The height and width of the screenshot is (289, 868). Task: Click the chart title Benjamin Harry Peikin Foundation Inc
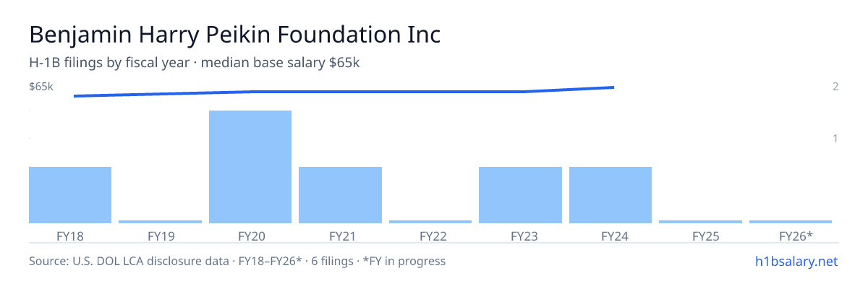click(x=234, y=35)
